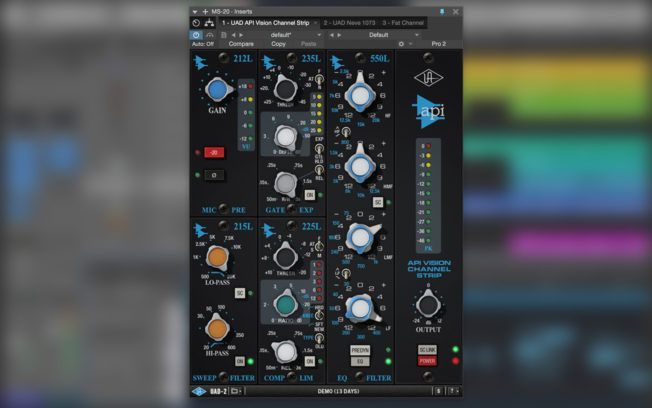
Task: Click the orange HI-PASS knob
Action: [x=217, y=328]
